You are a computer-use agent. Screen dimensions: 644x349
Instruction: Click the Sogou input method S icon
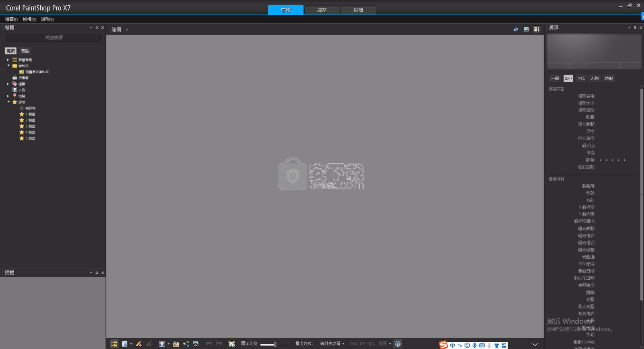[x=444, y=345]
